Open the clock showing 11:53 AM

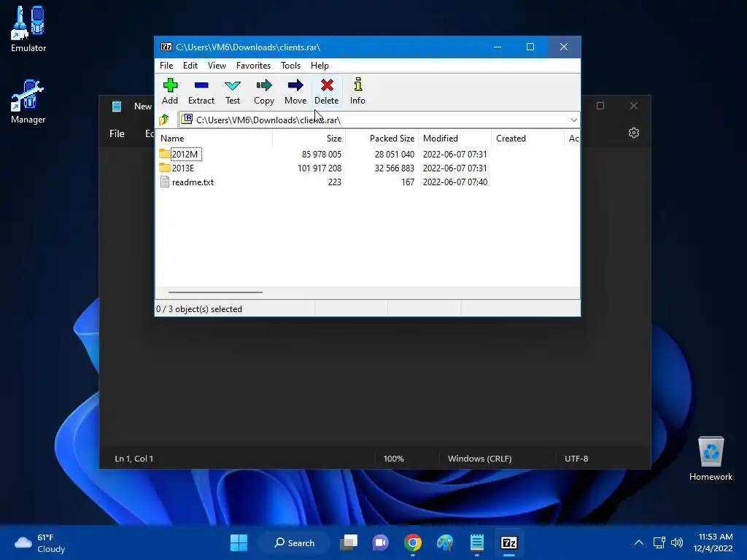point(713,542)
